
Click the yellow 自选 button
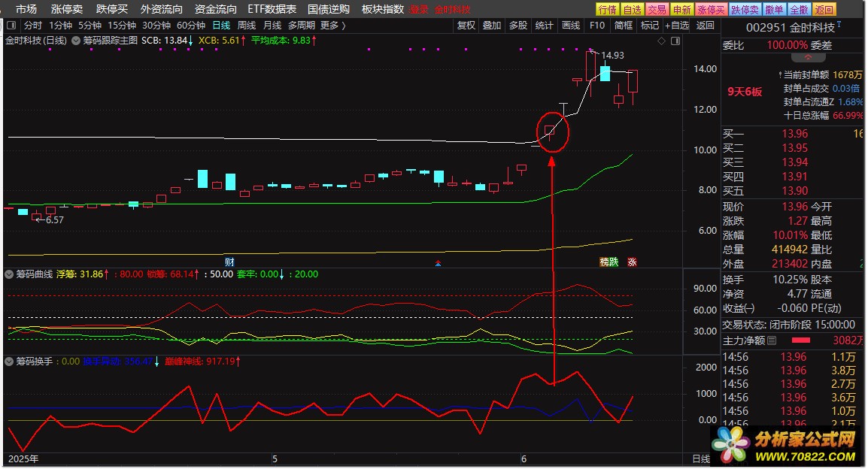pos(632,10)
